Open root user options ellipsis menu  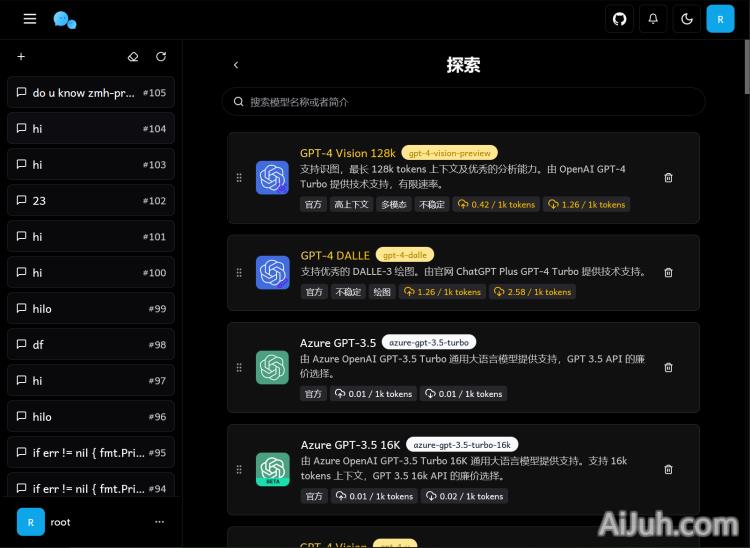pos(159,522)
